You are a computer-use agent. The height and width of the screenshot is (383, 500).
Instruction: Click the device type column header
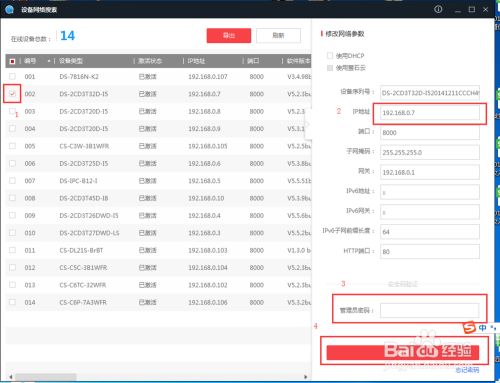click(71, 61)
